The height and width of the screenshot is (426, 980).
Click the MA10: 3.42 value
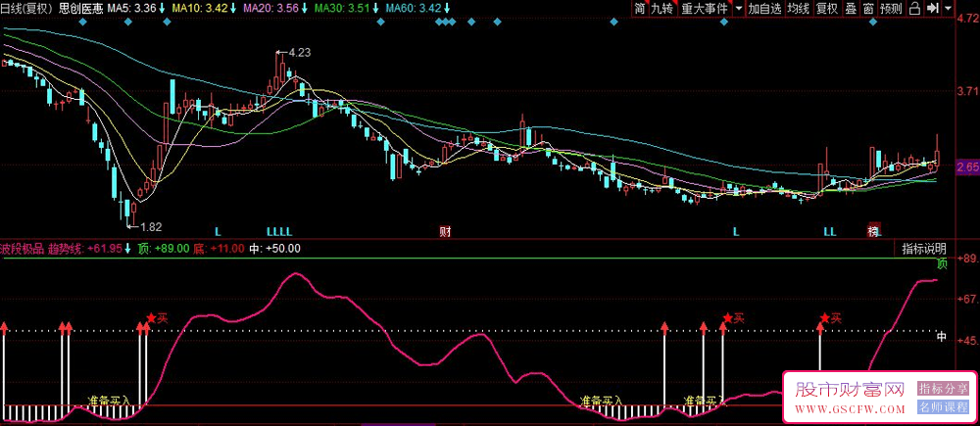point(202,9)
